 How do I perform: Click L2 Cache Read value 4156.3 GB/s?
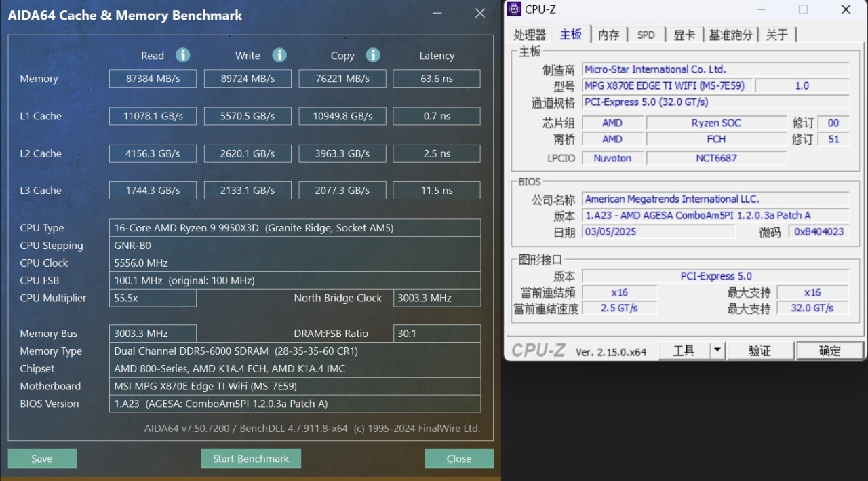(153, 153)
